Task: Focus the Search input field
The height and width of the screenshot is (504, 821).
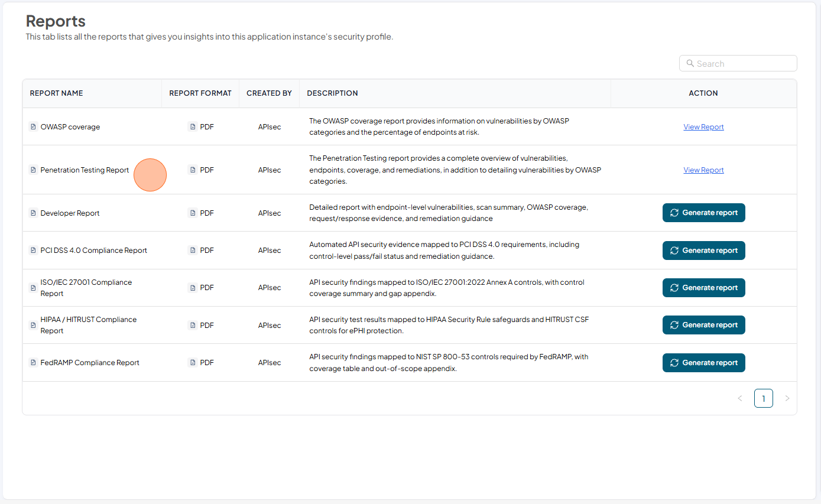Action: click(x=738, y=63)
